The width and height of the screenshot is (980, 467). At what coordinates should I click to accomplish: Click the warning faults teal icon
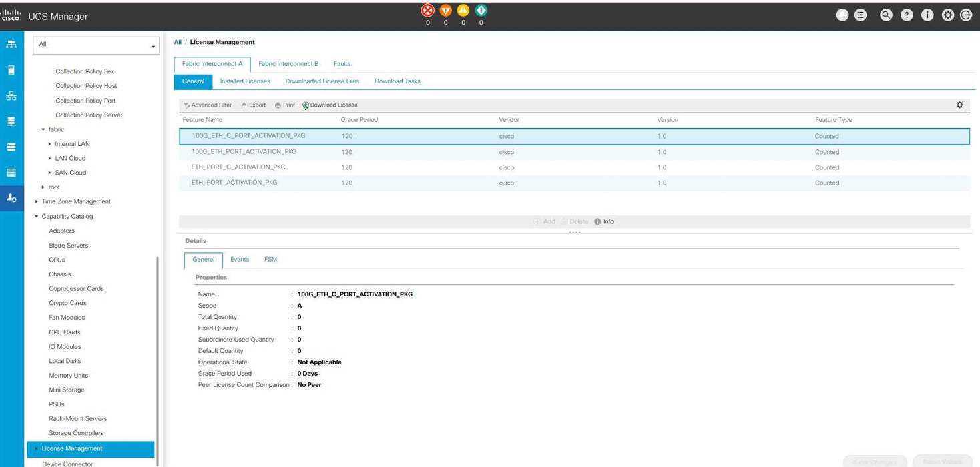481,11
